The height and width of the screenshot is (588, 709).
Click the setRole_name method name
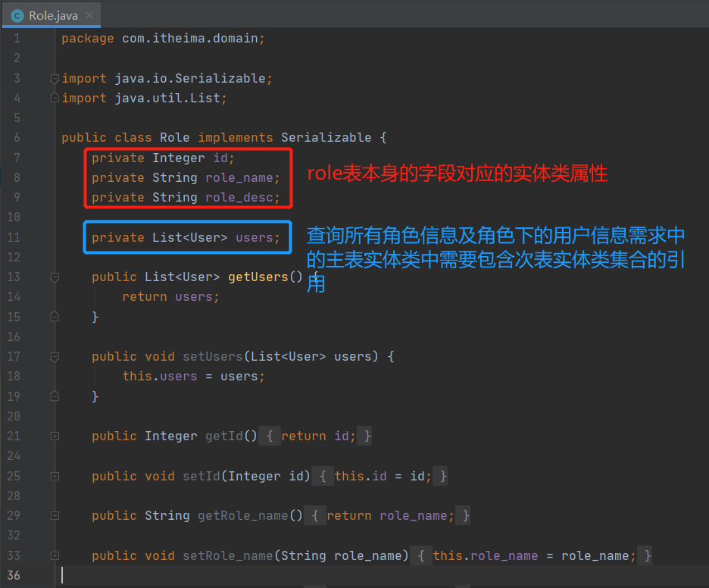(x=228, y=555)
